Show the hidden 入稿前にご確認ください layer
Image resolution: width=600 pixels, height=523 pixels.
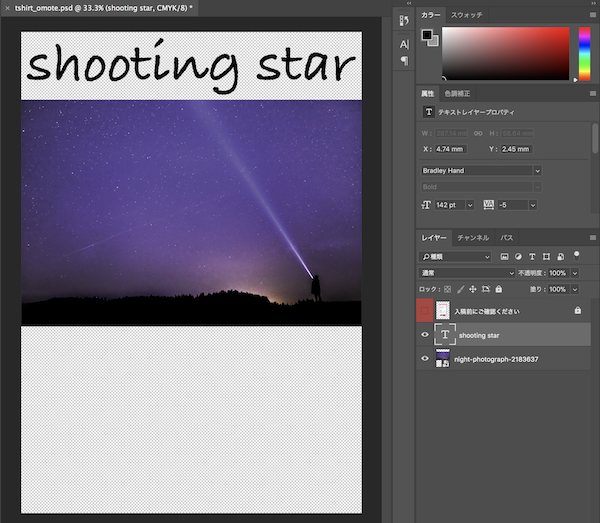point(424,310)
